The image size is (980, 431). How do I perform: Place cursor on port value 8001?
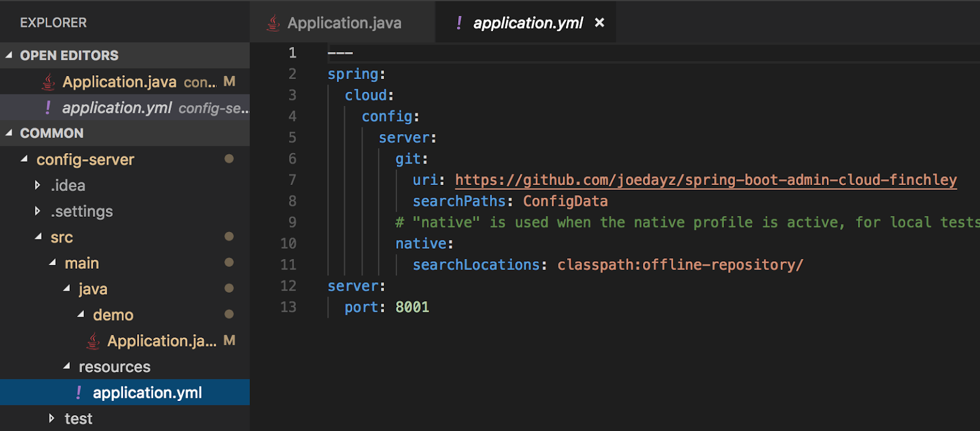click(412, 307)
